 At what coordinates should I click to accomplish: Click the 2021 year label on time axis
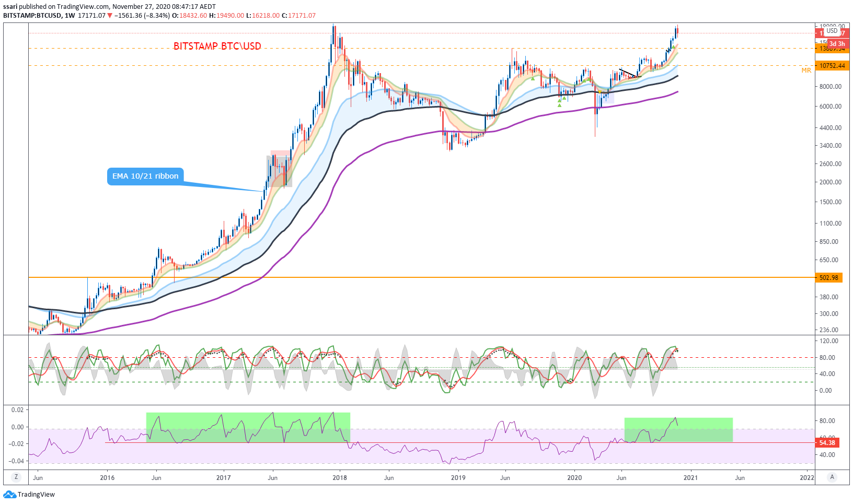(690, 477)
